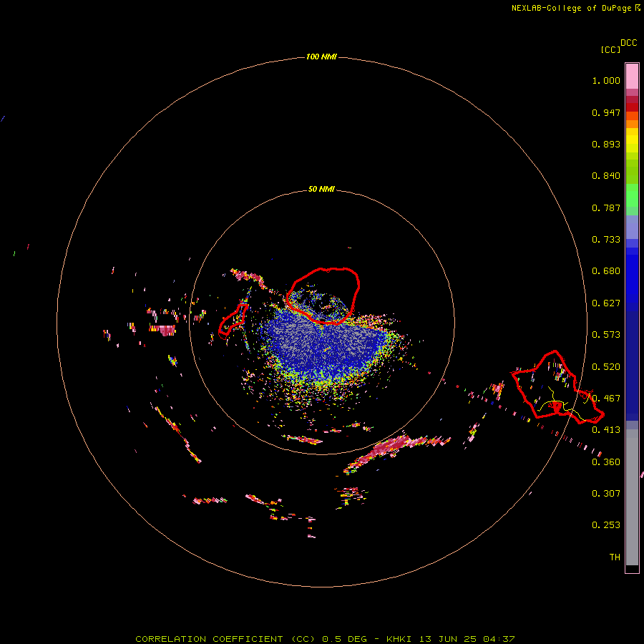Click the 0.413 scale value
The width and height of the screenshot is (644, 644).
click(x=606, y=430)
